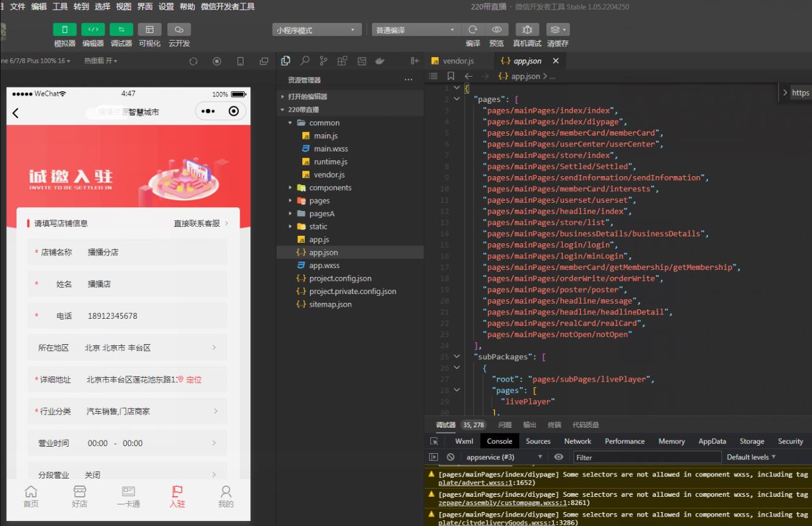Open the 好店 tab in simulator bottom bar
Viewport: 812px width, 526px height.
pyautogui.click(x=79, y=497)
